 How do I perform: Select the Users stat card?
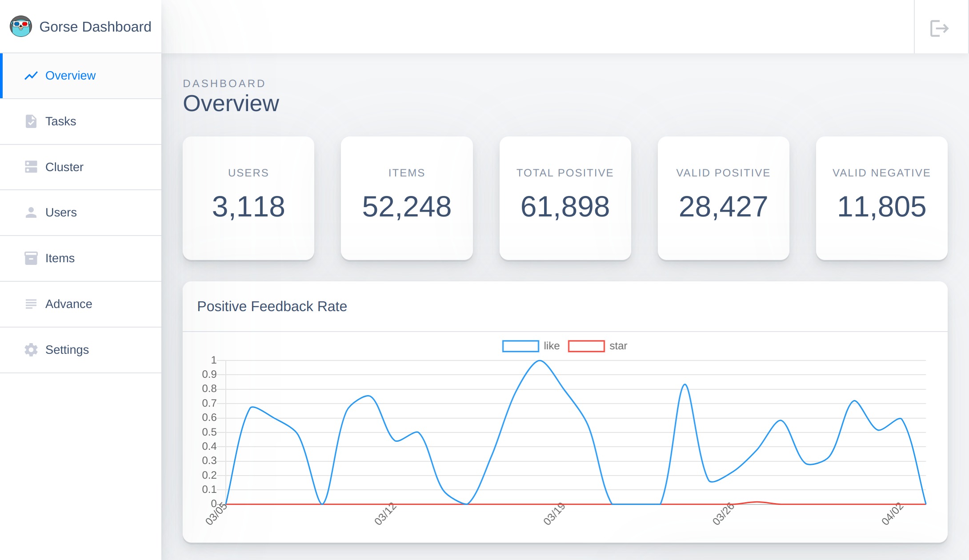pyautogui.click(x=248, y=198)
